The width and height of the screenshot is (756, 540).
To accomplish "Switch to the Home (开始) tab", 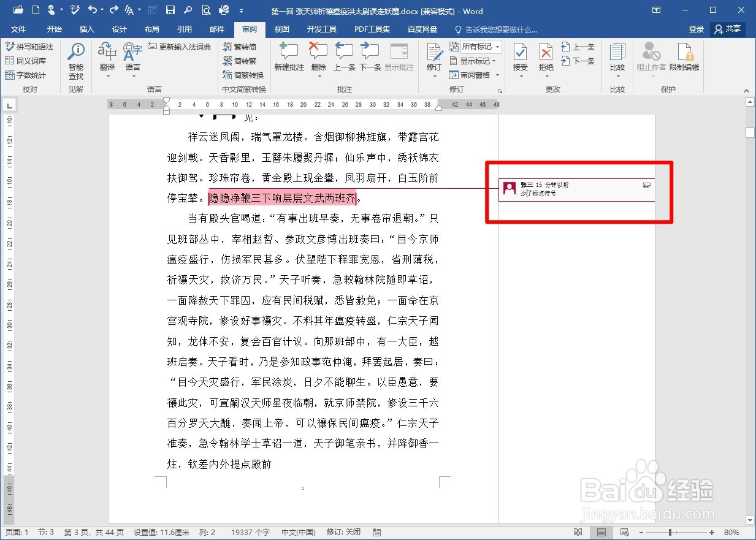I will coord(55,29).
